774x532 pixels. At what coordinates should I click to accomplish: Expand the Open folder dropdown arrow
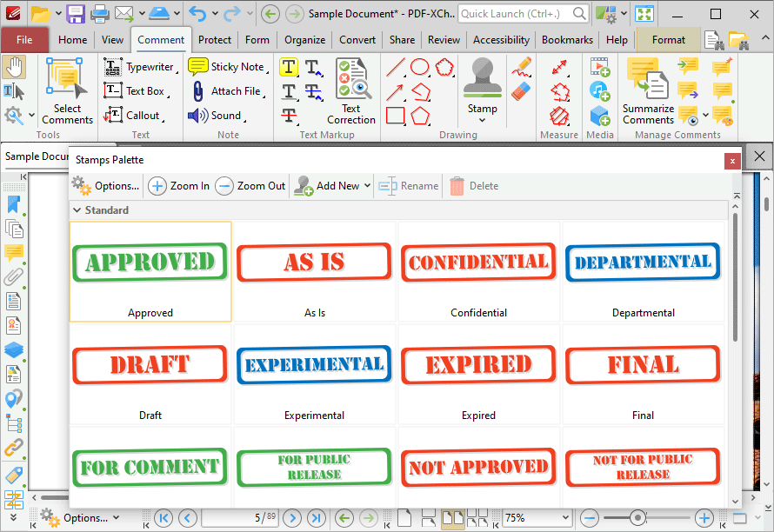58,14
